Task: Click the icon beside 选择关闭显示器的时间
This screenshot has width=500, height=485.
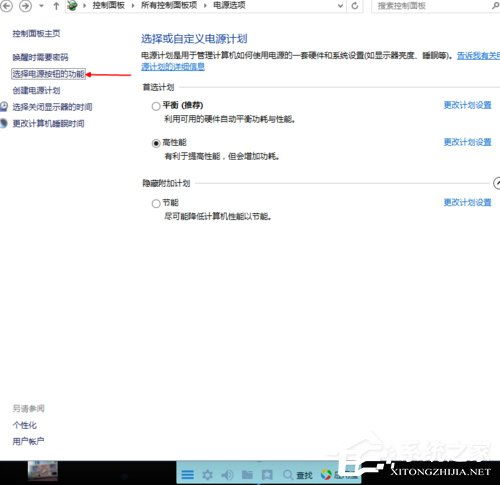Action: click(x=4, y=107)
